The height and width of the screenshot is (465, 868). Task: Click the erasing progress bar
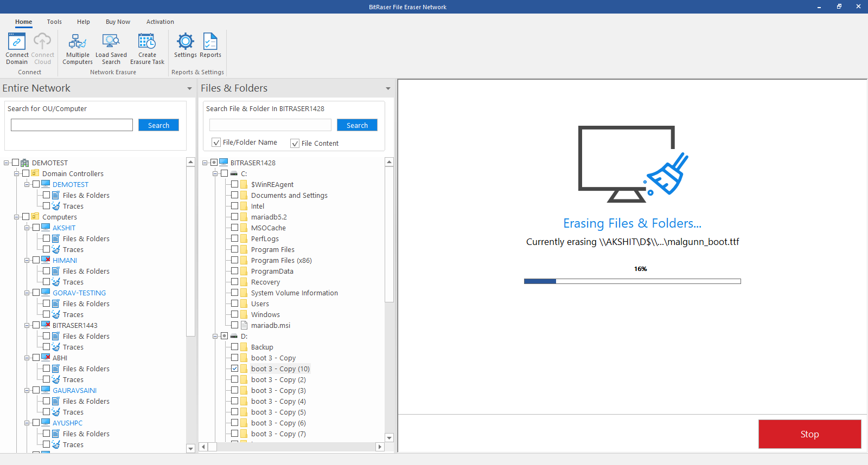pyautogui.click(x=633, y=281)
